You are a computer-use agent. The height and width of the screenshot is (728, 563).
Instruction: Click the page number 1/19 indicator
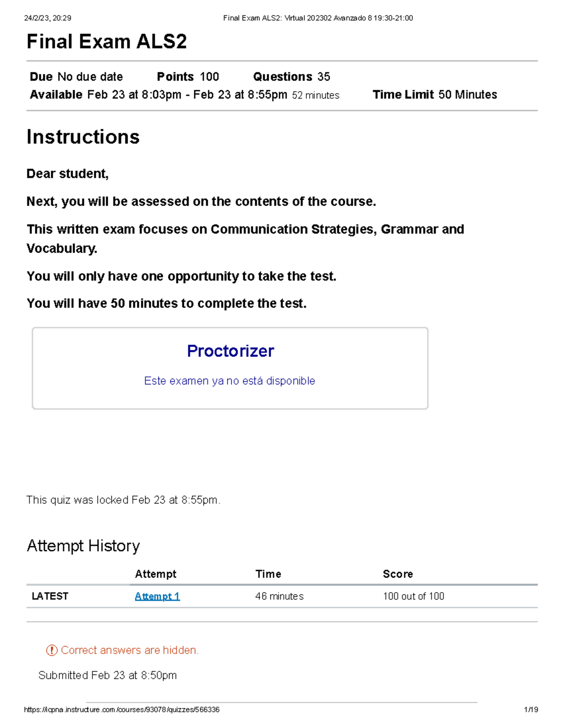531,710
